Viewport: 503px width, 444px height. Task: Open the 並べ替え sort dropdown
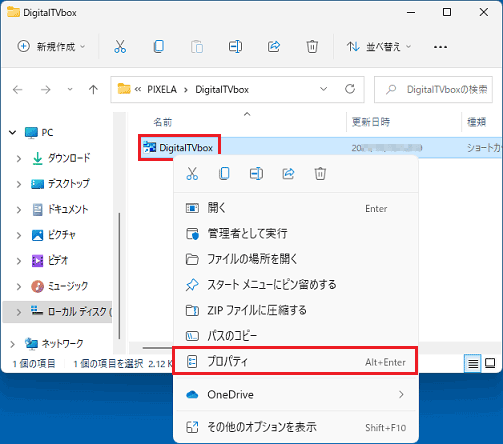(x=379, y=47)
